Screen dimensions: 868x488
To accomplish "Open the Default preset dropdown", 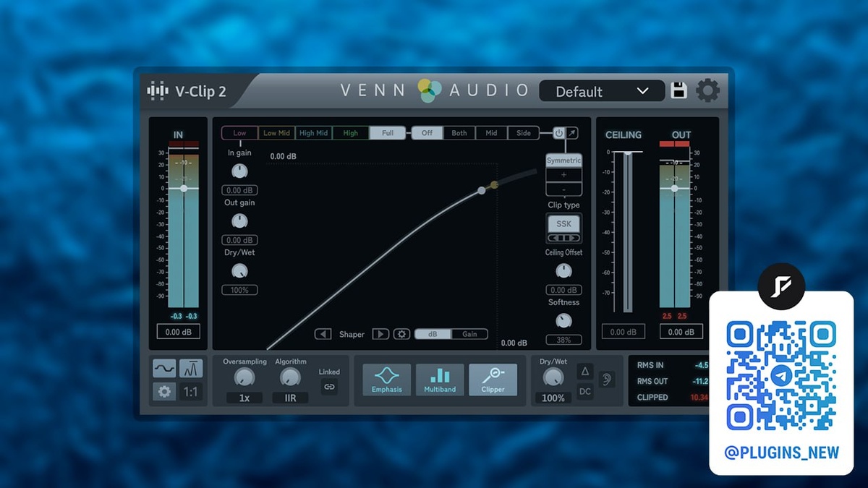I will [x=602, y=91].
